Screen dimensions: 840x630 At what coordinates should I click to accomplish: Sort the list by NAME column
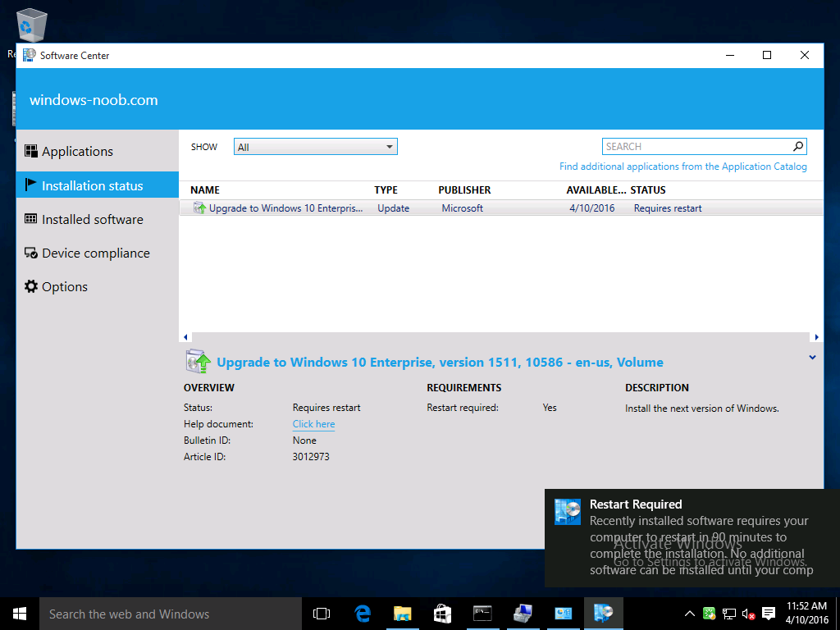click(204, 190)
